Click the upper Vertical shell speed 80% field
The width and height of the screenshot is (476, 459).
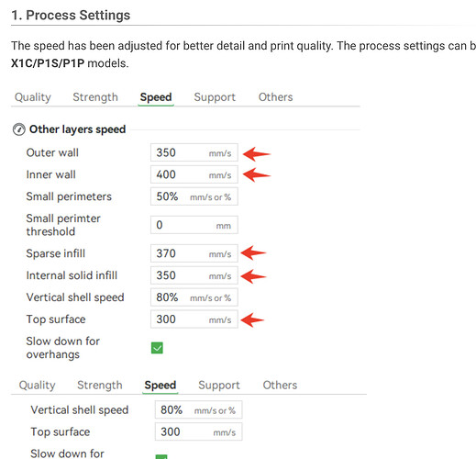194,297
